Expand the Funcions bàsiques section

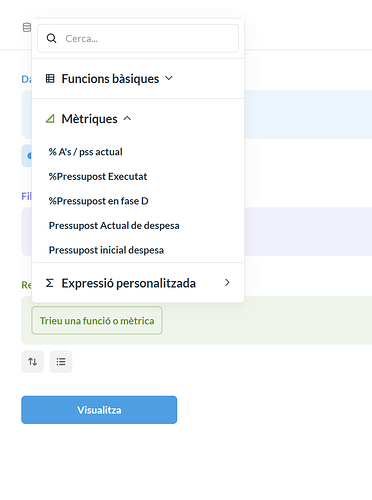pyautogui.click(x=138, y=79)
